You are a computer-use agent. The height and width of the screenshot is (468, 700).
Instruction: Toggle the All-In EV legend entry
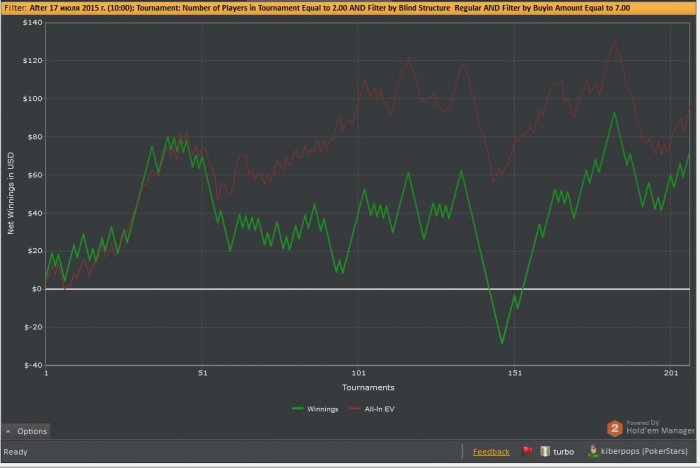click(x=372, y=409)
